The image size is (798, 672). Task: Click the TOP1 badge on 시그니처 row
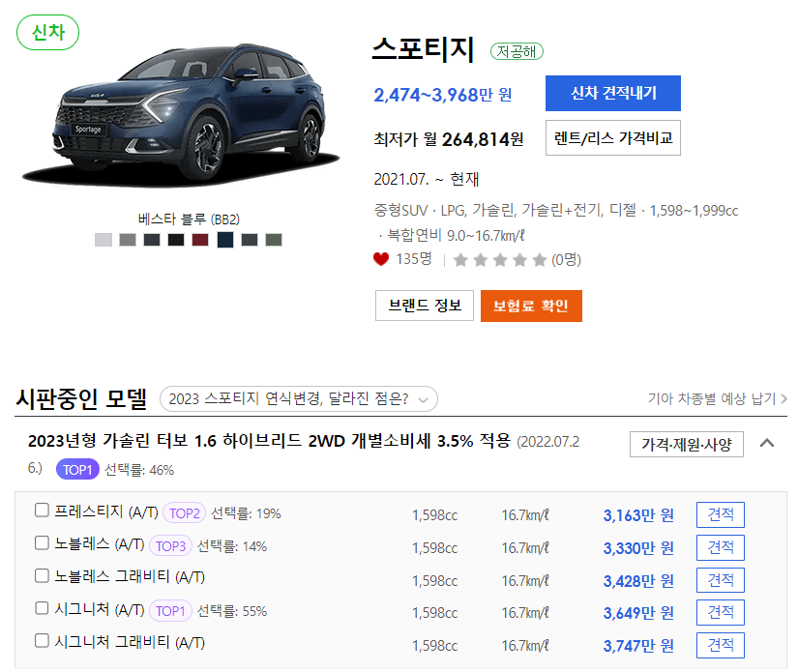point(170,610)
